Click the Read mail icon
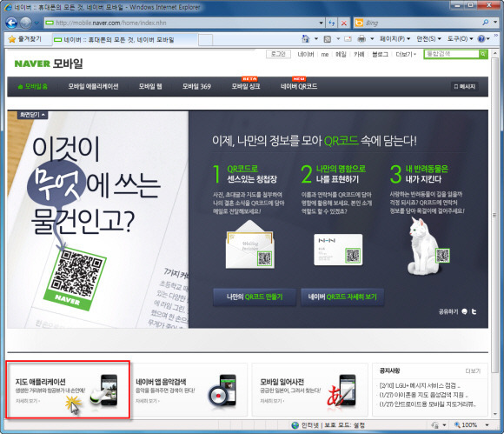This screenshot has width=504, height=434. click(348, 39)
